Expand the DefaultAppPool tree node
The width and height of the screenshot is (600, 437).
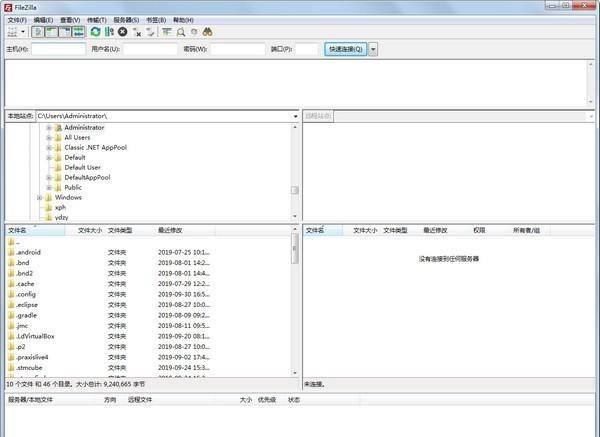(49, 177)
